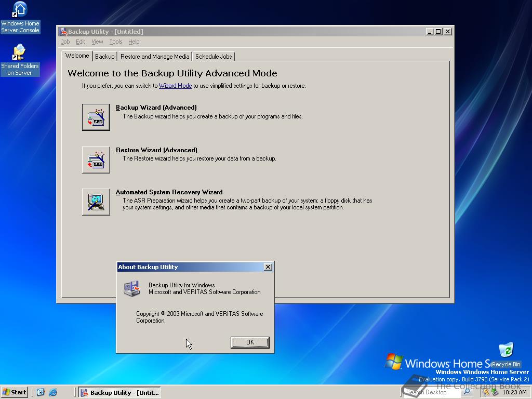Minimize the Backup Utility window
Screen dimensions: 532x399
(430, 32)
